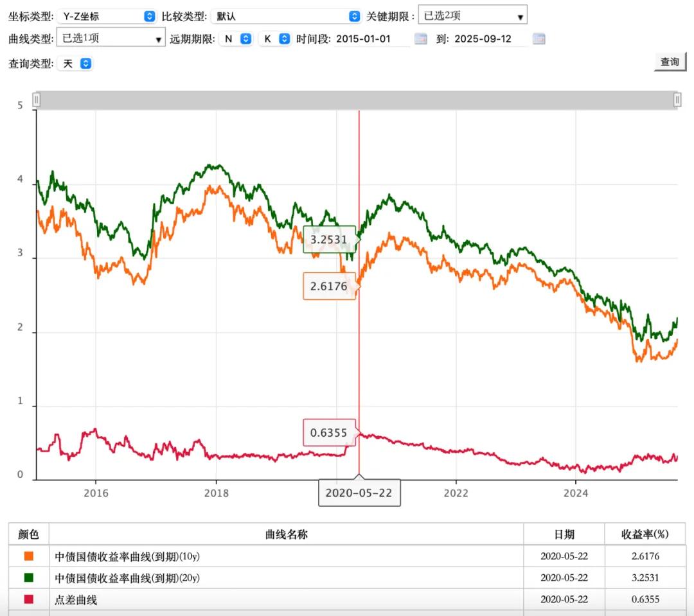Click the right handle of the chart range scrollbar

[677, 100]
